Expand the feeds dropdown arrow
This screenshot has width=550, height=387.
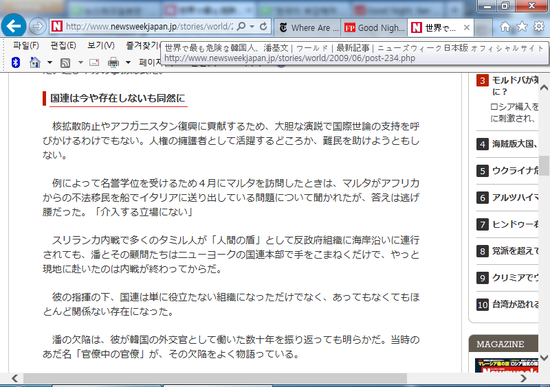[x=80, y=62]
